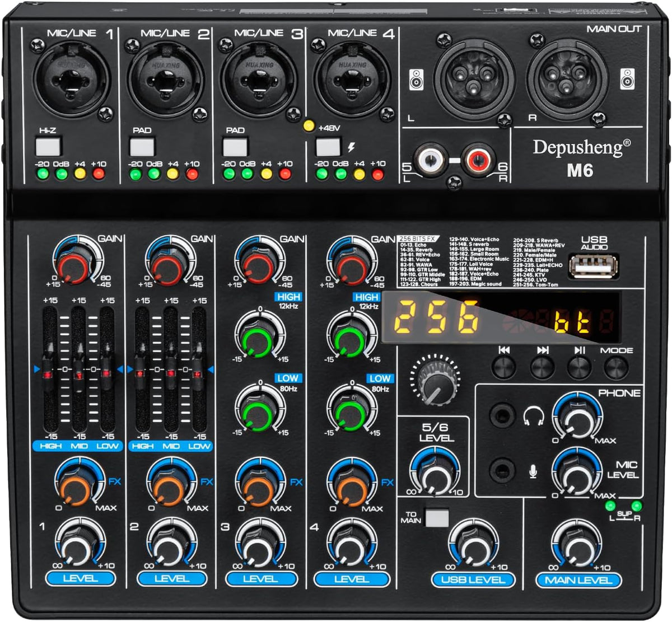Click channel 4 orange FX knob
Viewport: 672px width, 622px height.
coord(350,488)
